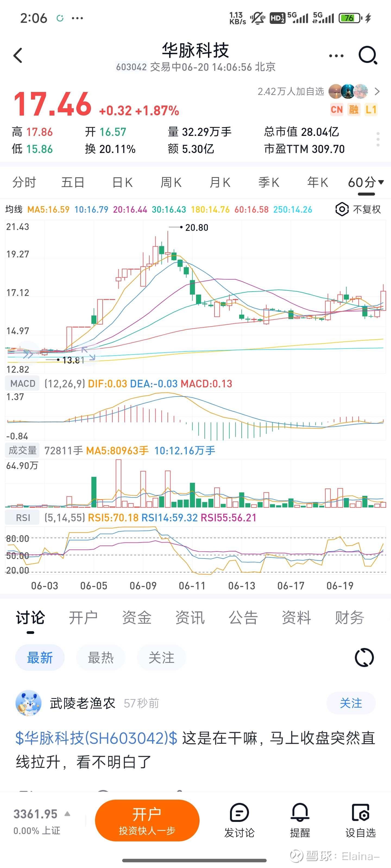
Task: Tap the 不复权 adjustment option
Action: (367, 210)
